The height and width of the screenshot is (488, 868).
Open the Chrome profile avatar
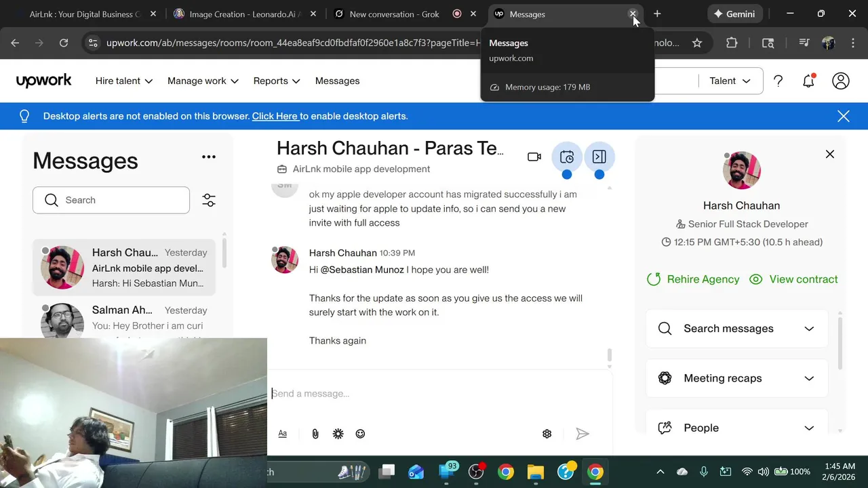pyautogui.click(x=829, y=43)
